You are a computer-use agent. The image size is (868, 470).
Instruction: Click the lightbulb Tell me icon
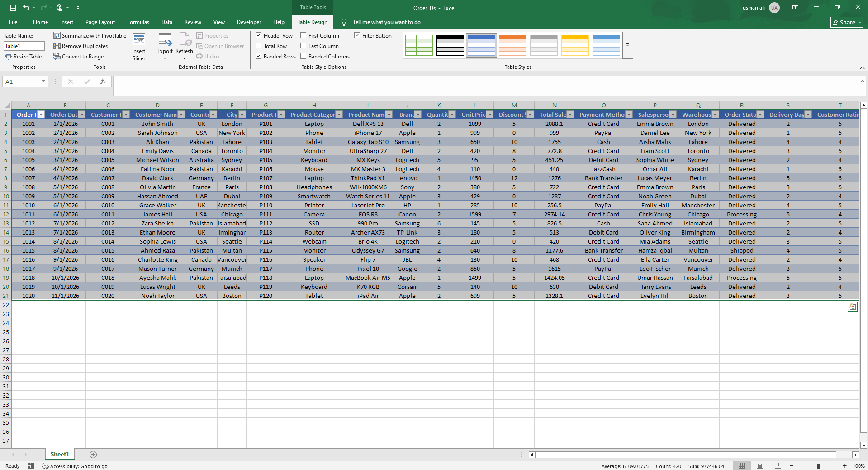pos(344,22)
